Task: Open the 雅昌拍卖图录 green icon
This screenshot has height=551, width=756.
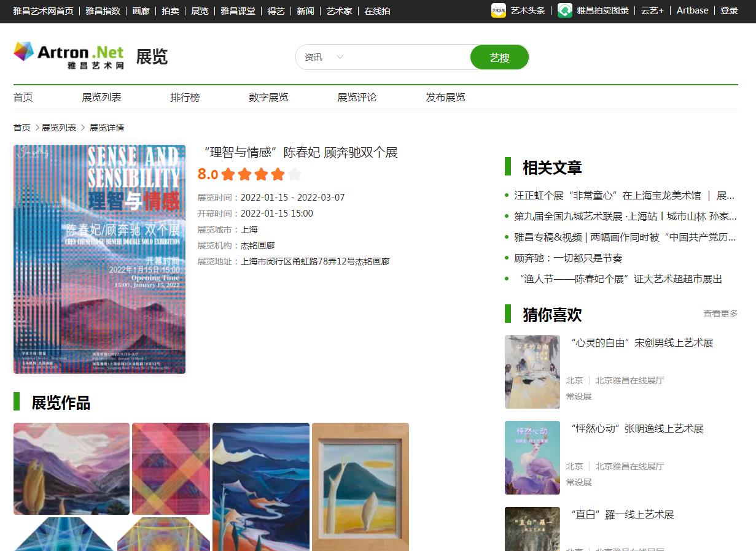Action: [x=564, y=10]
